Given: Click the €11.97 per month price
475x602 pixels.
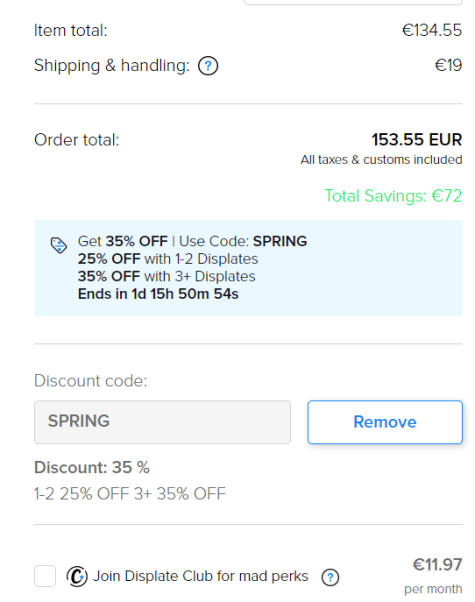Looking at the screenshot, I should click(434, 576).
